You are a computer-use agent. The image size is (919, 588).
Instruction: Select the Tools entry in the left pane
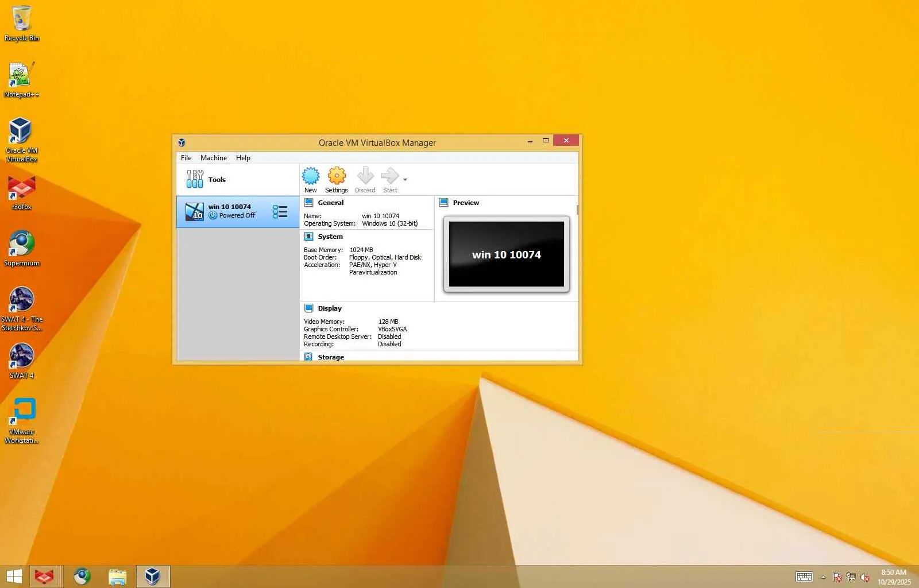[238, 180]
